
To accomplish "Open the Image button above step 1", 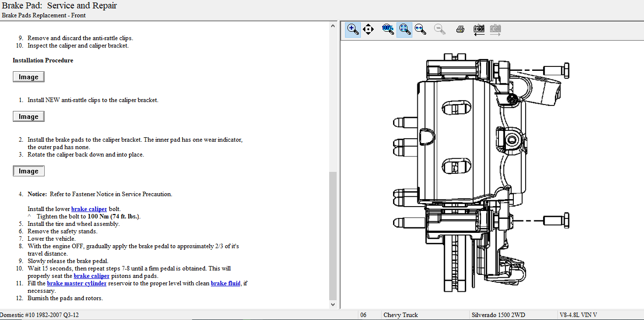I will (29, 77).
